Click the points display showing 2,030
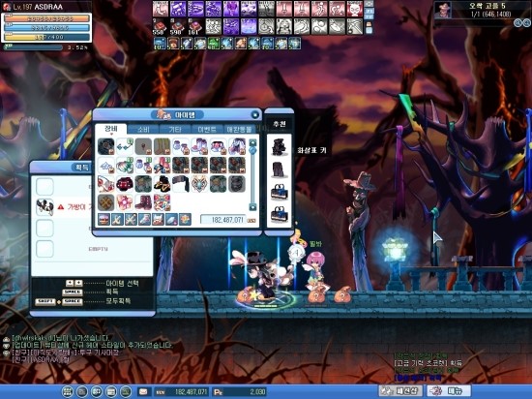This screenshot has height=399, width=532. coord(240,392)
